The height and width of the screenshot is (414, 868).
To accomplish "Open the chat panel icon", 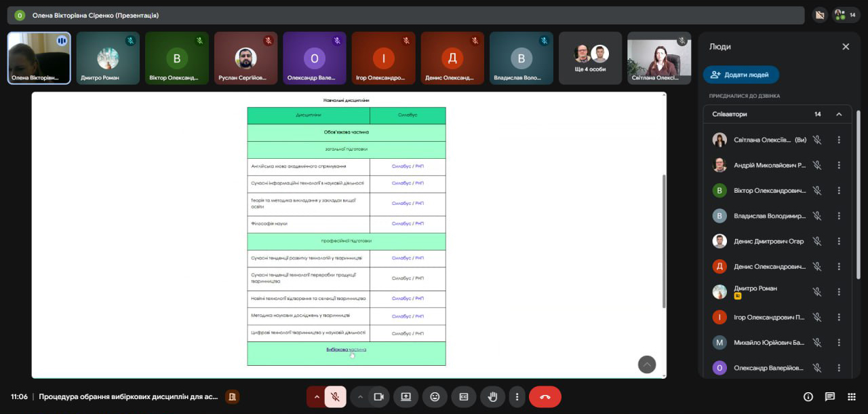I will click(x=829, y=397).
